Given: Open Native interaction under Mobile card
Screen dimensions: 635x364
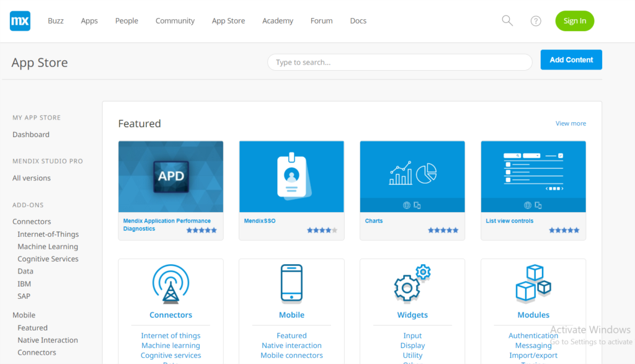Looking at the screenshot, I should point(291,345).
